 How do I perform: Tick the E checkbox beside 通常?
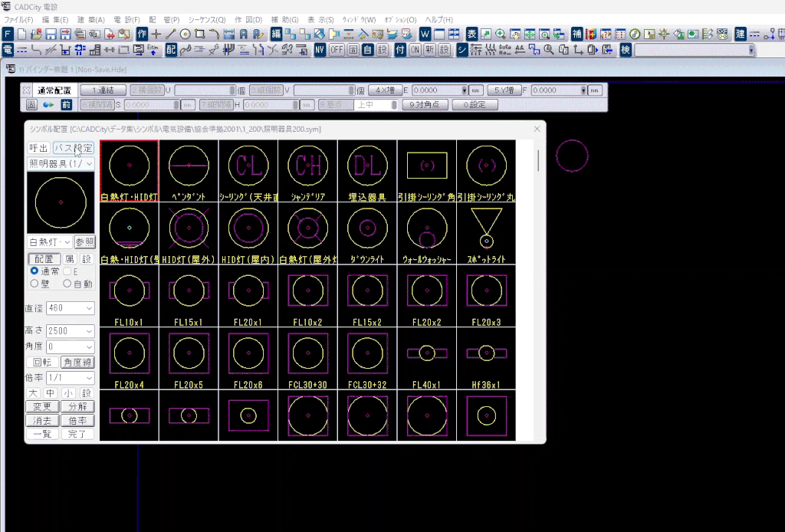point(67,271)
